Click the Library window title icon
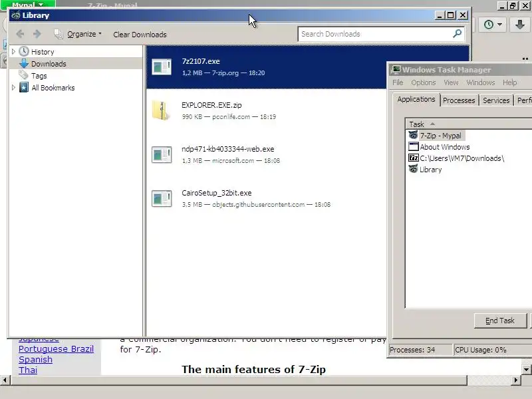 pos(16,15)
